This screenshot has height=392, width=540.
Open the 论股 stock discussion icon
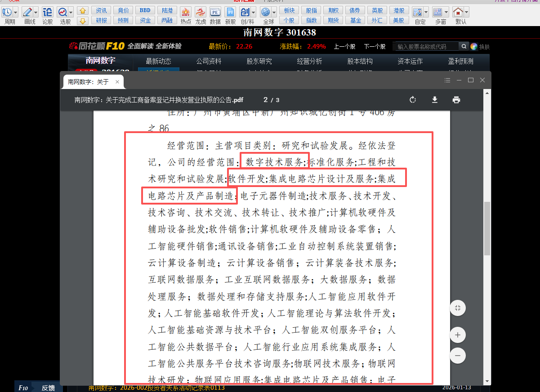[47, 12]
